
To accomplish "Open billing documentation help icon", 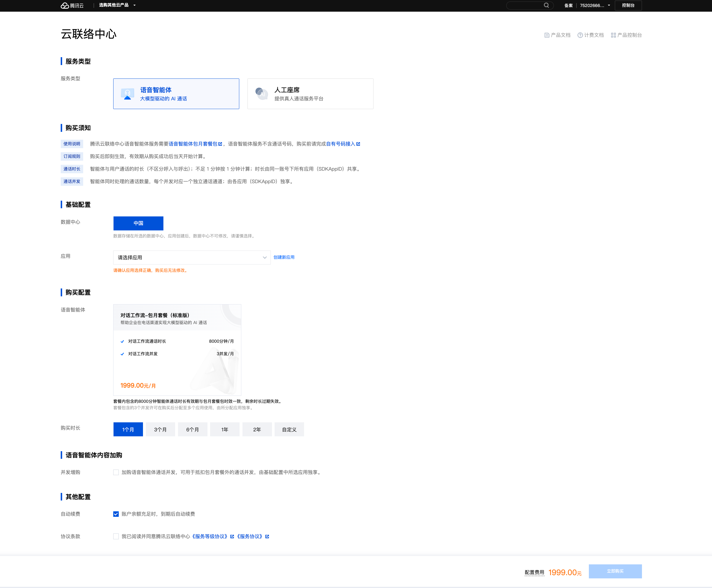I will pos(580,35).
